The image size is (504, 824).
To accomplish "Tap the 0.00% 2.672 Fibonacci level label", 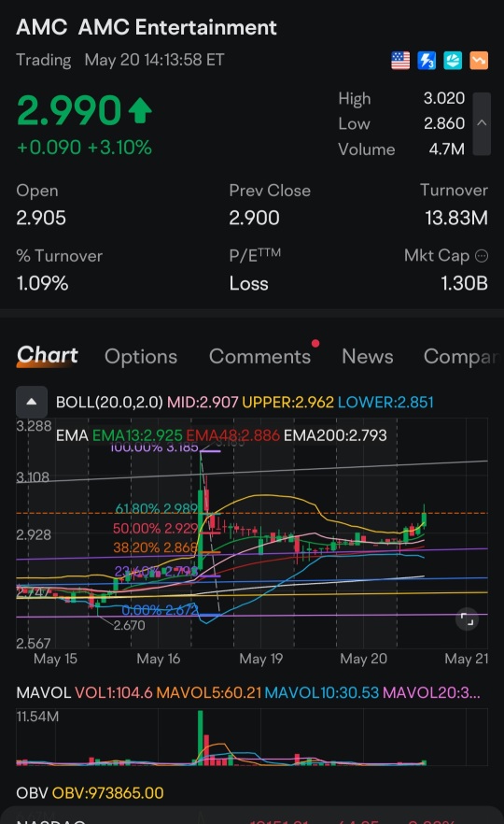I will tap(160, 609).
